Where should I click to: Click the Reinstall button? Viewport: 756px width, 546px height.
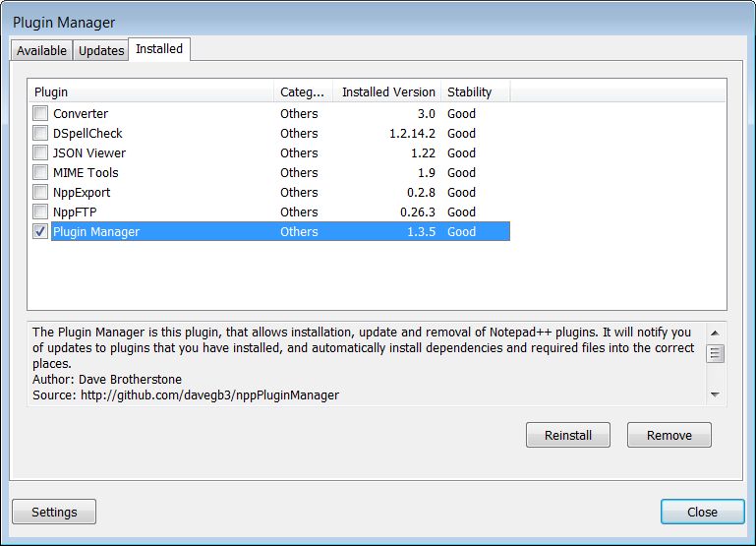[x=568, y=435]
